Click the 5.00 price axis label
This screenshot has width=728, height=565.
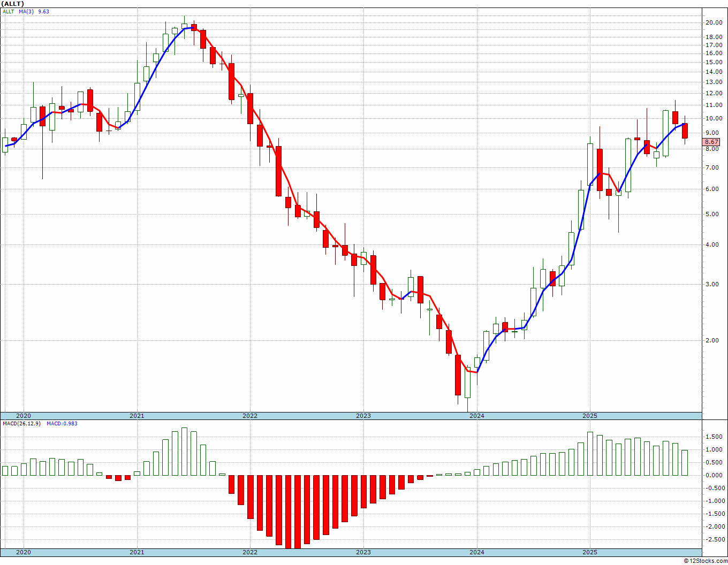click(x=712, y=215)
